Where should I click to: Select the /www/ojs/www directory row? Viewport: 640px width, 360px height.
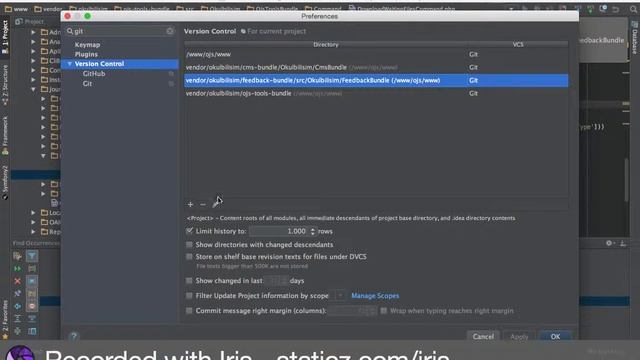click(376, 54)
